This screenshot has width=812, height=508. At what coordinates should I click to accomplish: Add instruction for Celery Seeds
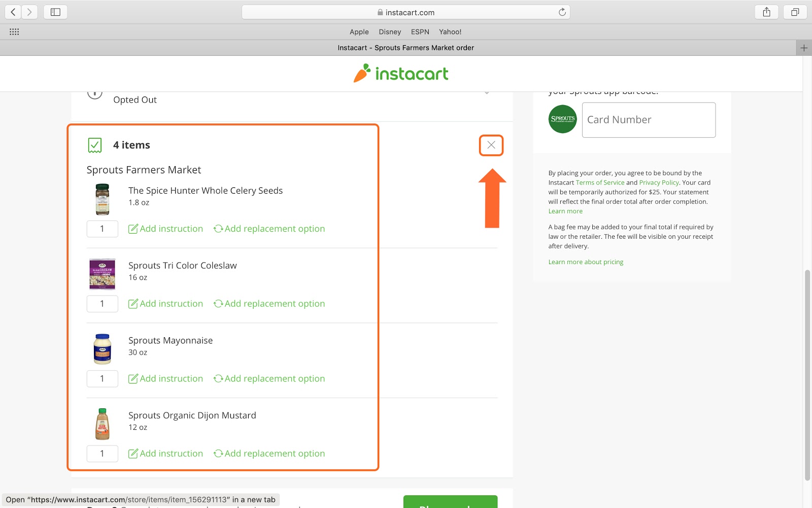coord(165,229)
